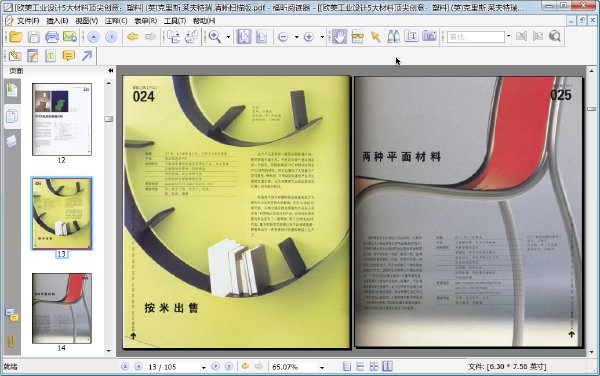Open the attachments paperclip panel icon

[12, 340]
